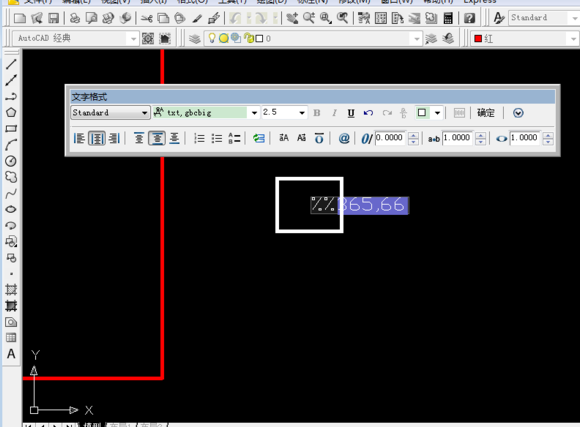The image size is (580, 427).
Task: Click the tracking 1.0000 field
Action: [x=458, y=138]
